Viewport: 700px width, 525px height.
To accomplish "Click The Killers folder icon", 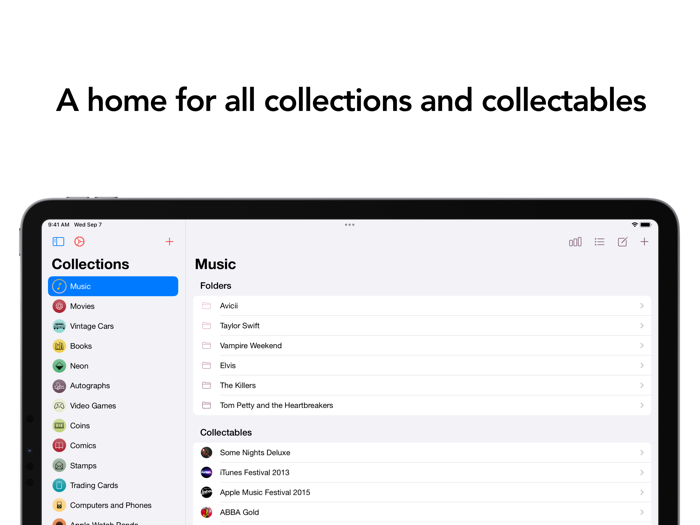I will pyautogui.click(x=206, y=385).
